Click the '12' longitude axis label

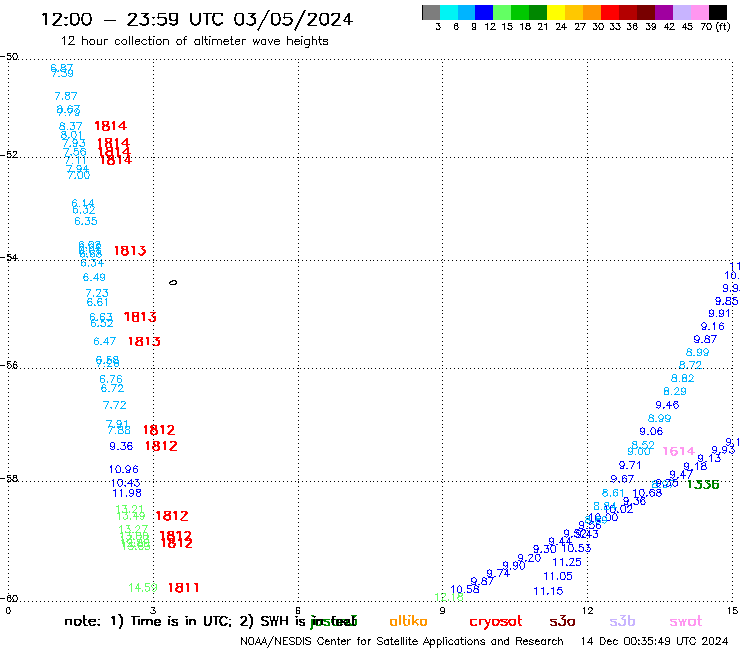(588, 611)
